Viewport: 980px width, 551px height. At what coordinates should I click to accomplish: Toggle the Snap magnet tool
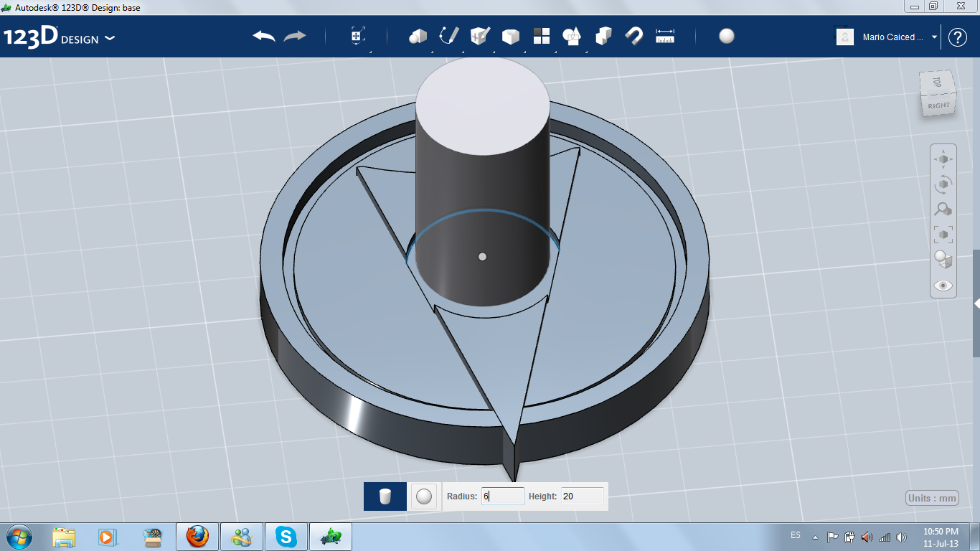[x=634, y=36]
